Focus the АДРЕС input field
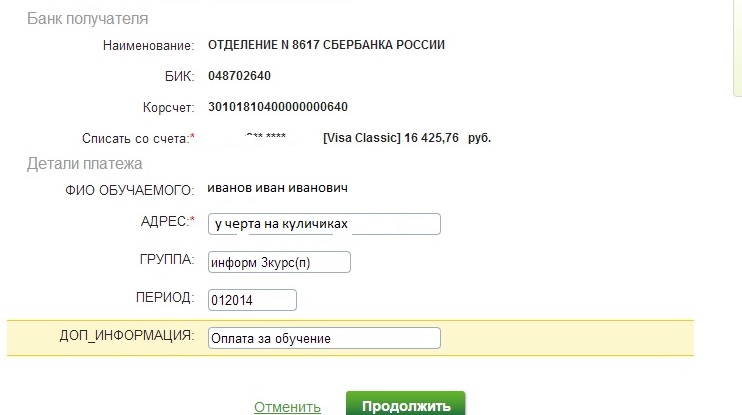The image size is (742, 415). click(x=324, y=224)
